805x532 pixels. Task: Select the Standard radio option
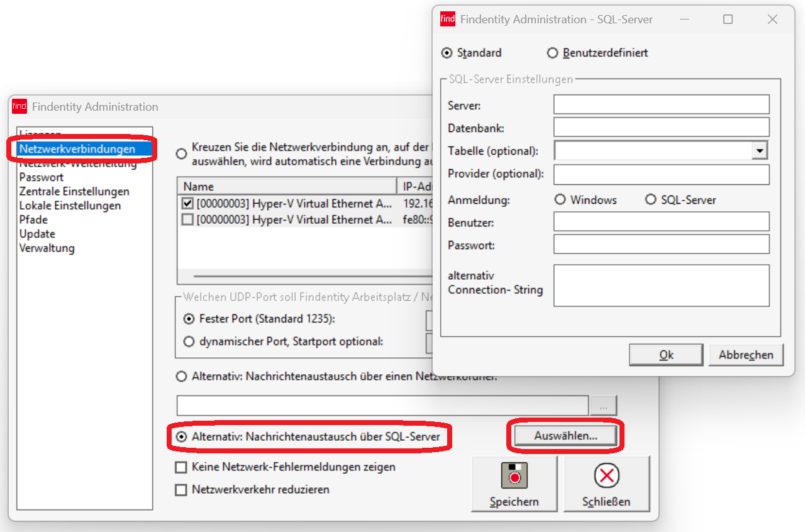point(447,53)
